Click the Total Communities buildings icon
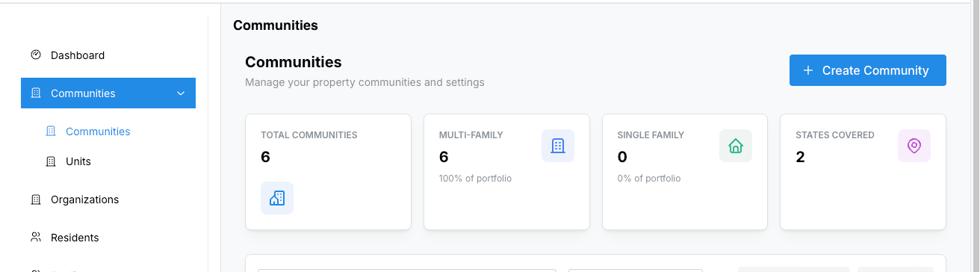The width and height of the screenshot is (980, 272). click(x=277, y=198)
